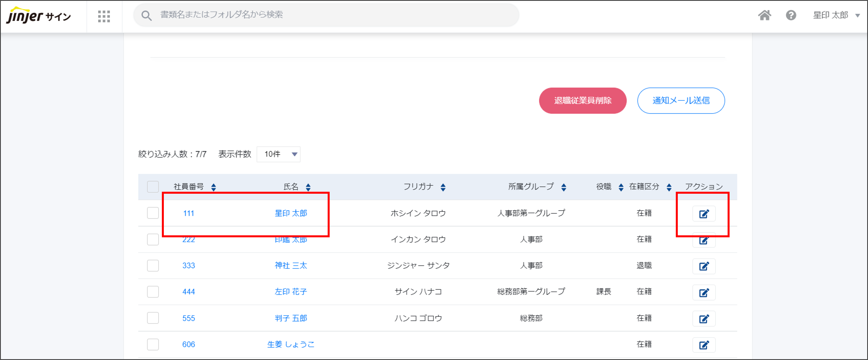Sort by 社員番号 column arrows

[x=214, y=187]
